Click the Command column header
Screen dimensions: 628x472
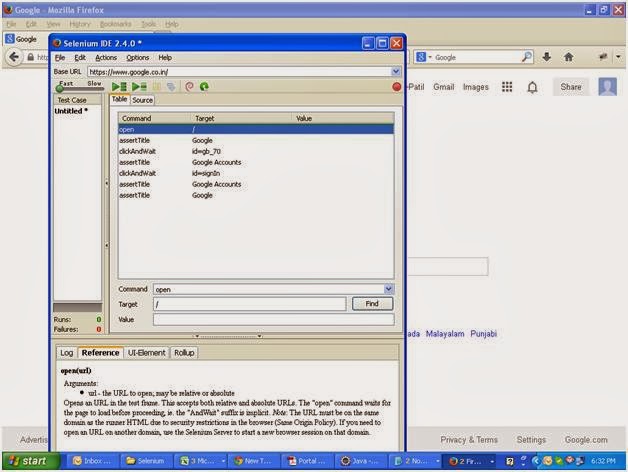(154, 119)
